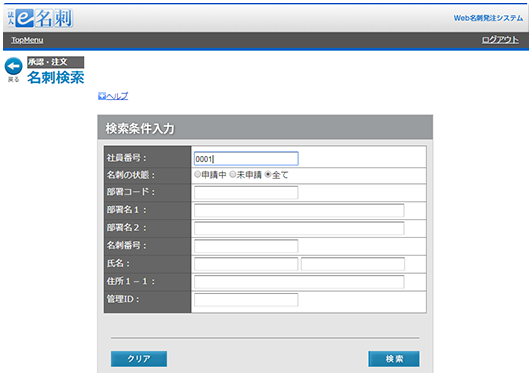Click the 名刺番号 input field

point(246,246)
